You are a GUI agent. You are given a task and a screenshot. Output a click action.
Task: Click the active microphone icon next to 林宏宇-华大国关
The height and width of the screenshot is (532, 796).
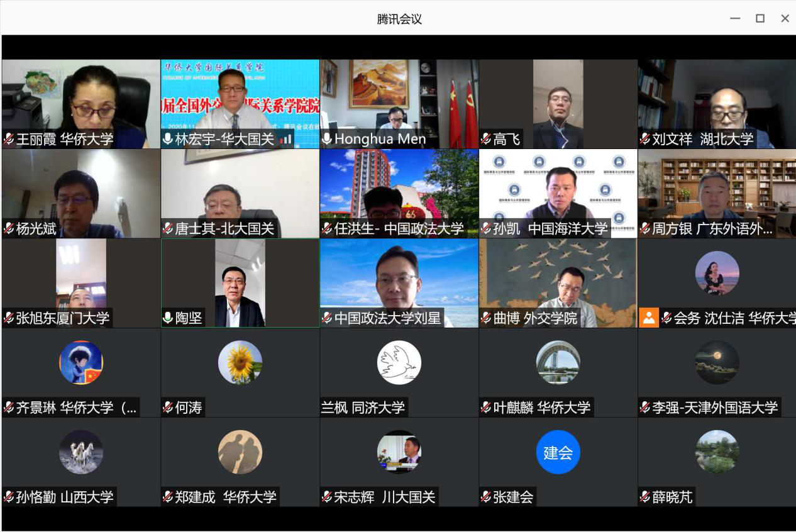(x=168, y=139)
